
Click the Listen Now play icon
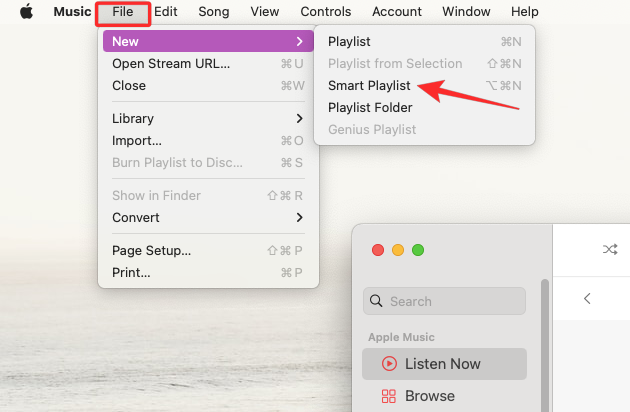[x=388, y=364]
